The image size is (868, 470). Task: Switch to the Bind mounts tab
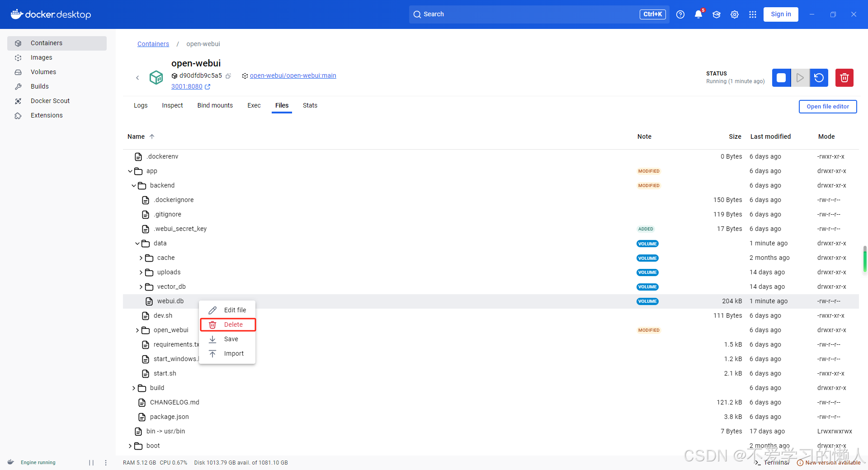pyautogui.click(x=215, y=105)
